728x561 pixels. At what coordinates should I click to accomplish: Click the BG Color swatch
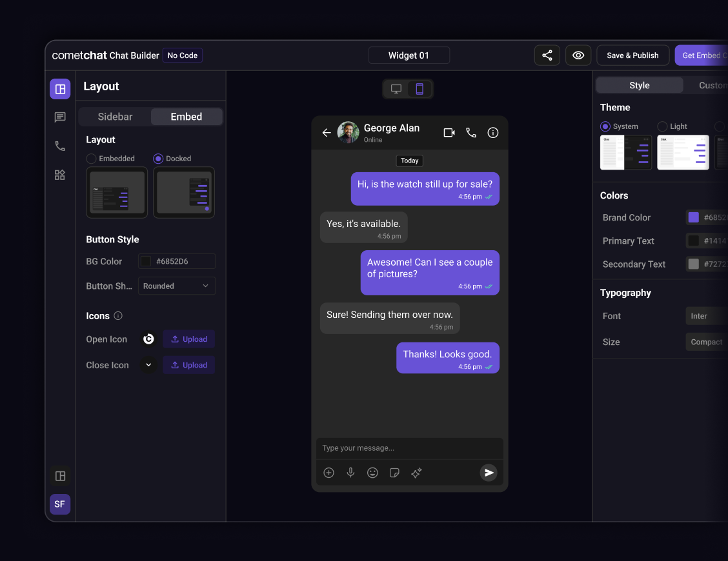click(146, 261)
